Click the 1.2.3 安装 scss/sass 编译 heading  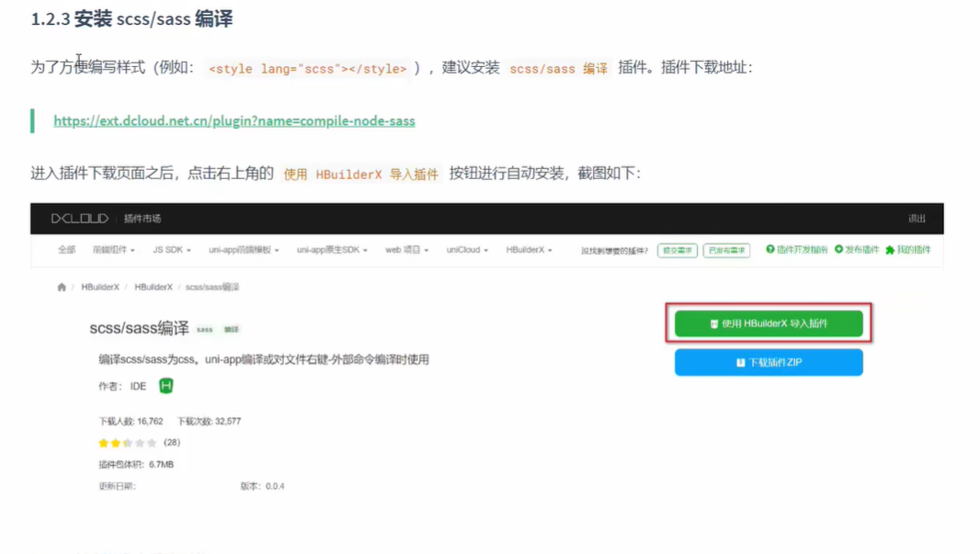[131, 18]
